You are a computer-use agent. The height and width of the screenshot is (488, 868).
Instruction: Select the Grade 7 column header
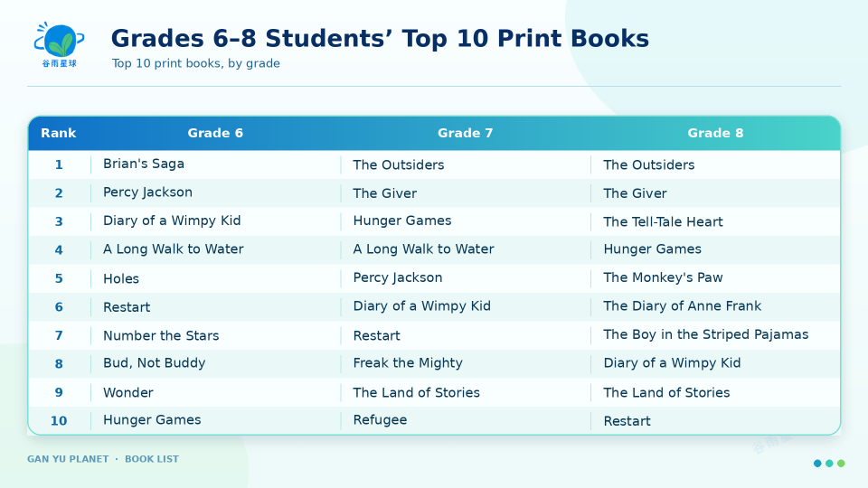[465, 133]
